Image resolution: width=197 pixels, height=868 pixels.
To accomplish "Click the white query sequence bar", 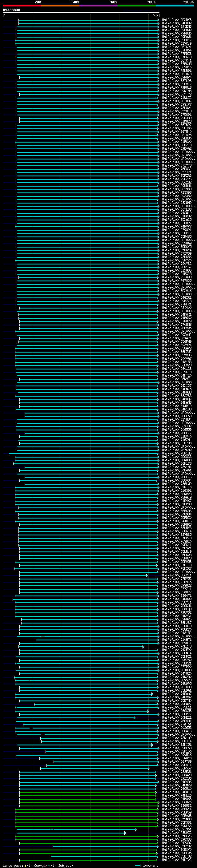I will (81, 12).
